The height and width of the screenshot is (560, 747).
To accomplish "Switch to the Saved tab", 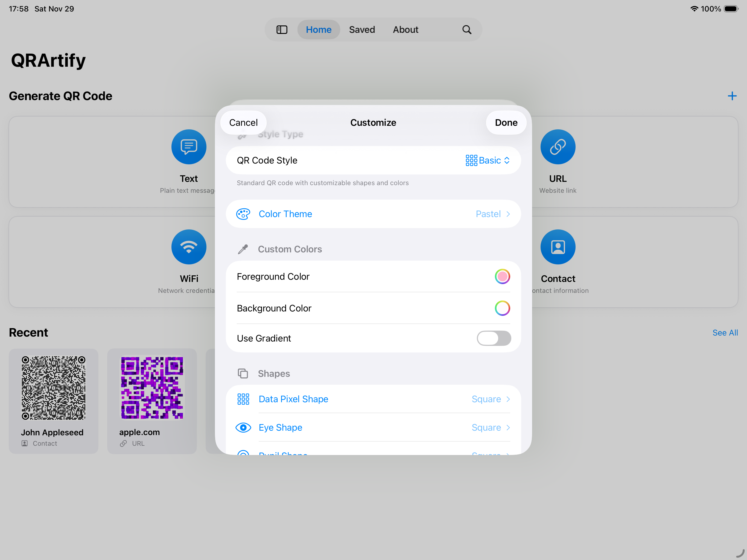I will (x=362, y=30).
